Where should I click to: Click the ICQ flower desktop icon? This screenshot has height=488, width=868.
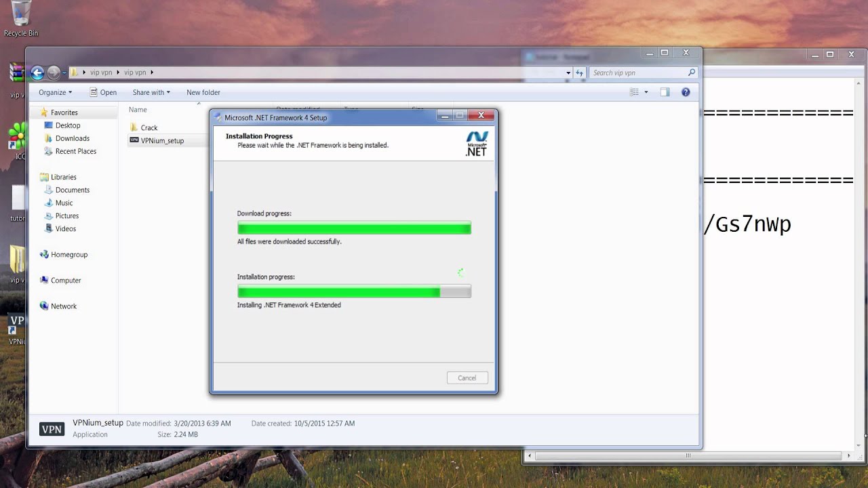(16, 136)
